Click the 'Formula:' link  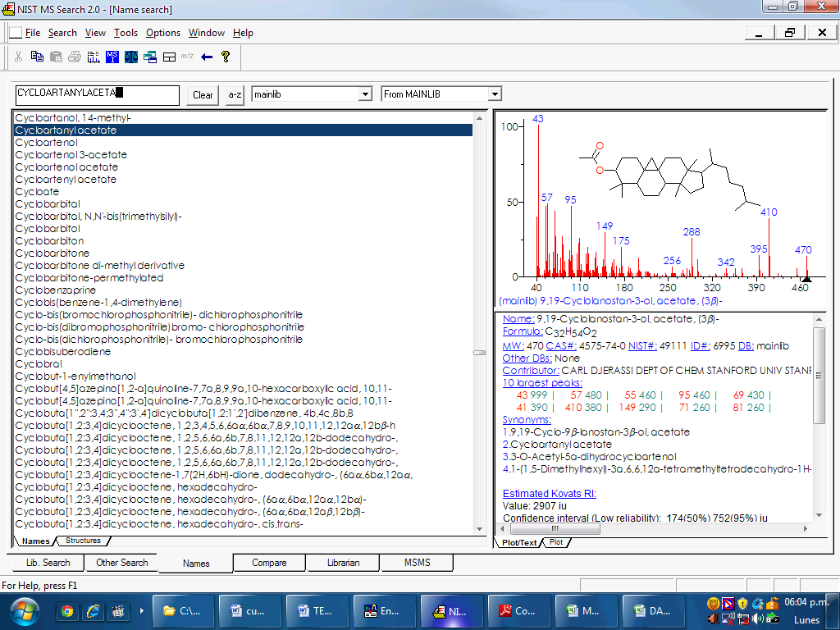pos(523,331)
